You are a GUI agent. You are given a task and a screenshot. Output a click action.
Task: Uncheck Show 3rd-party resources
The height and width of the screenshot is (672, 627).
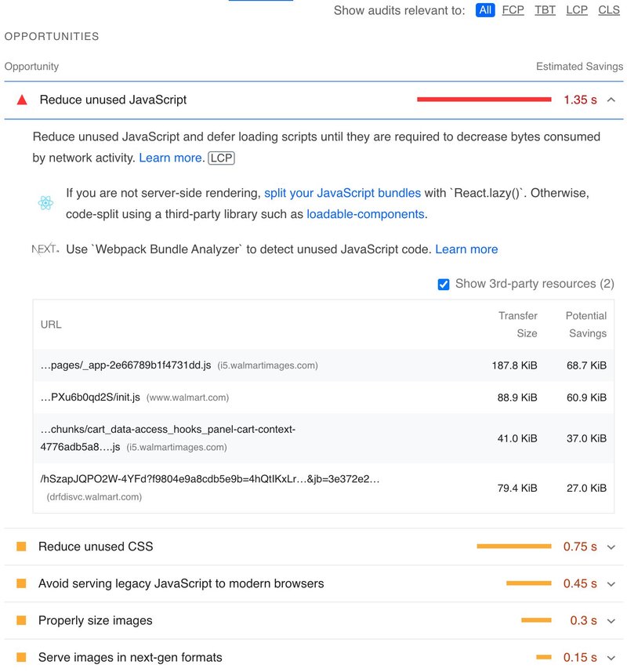click(444, 284)
